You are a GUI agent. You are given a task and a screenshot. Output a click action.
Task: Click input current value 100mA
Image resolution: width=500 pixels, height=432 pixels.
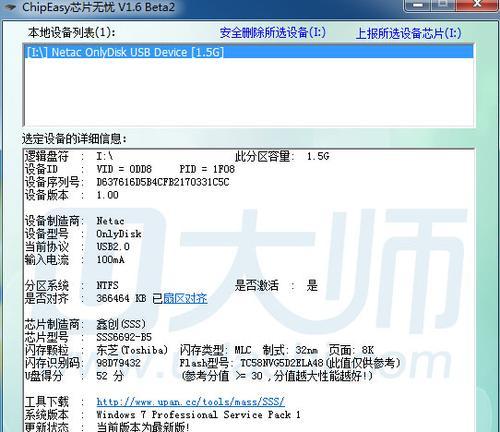110,259
